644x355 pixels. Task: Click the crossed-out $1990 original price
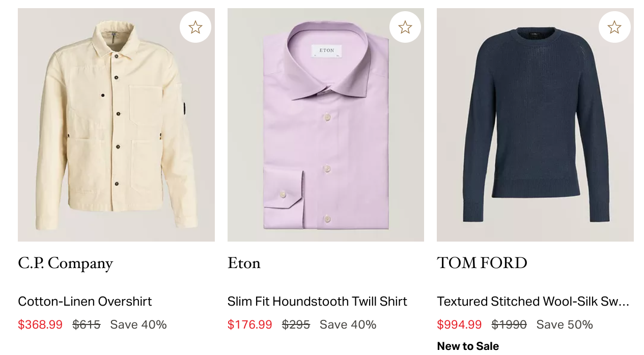[509, 324]
